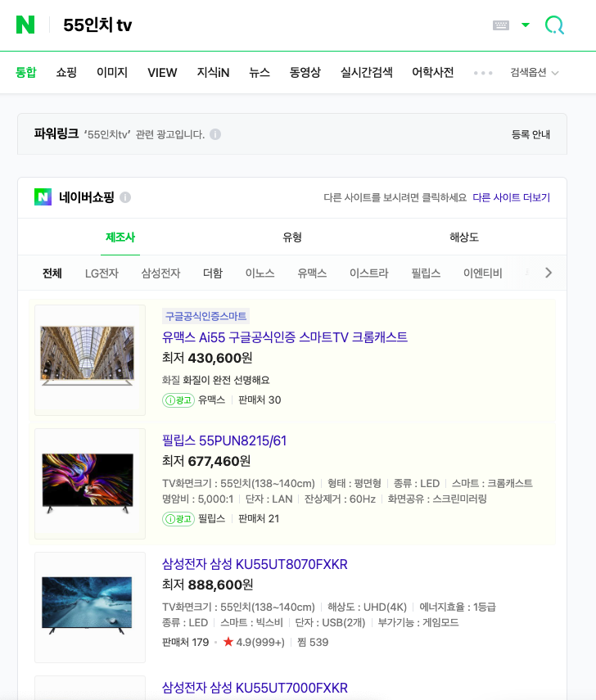
Task: Open the 필립스 55PUN8215/61 product link
Action: (224, 440)
